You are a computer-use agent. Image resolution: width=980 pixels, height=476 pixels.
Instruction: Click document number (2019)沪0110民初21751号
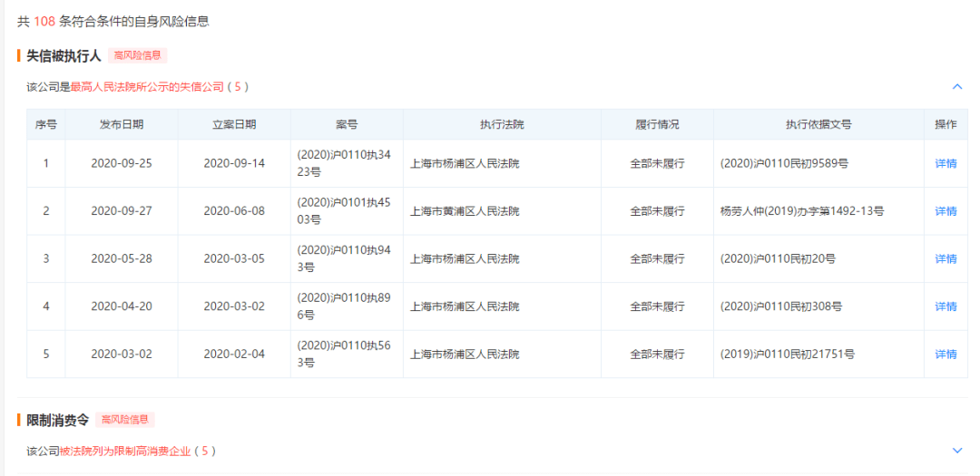(788, 355)
